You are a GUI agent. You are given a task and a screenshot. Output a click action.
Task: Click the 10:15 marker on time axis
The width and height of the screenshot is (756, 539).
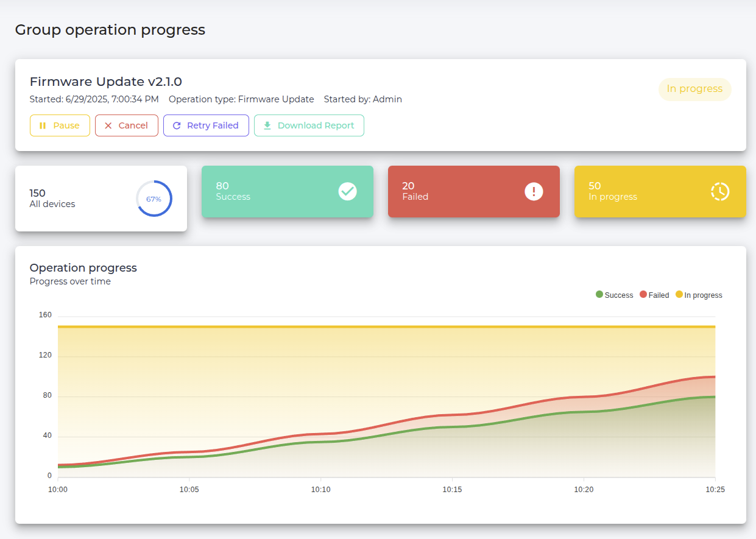pyautogui.click(x=452, y=489)
